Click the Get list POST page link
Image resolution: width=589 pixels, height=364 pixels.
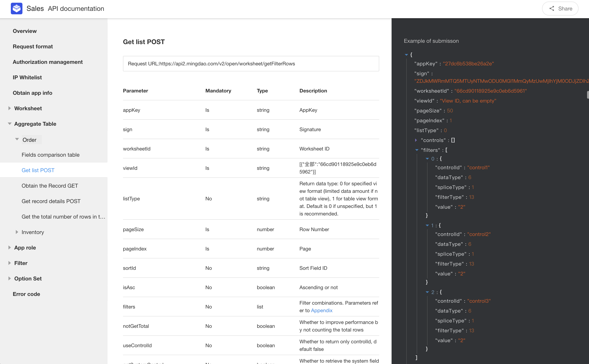(38, 170)
